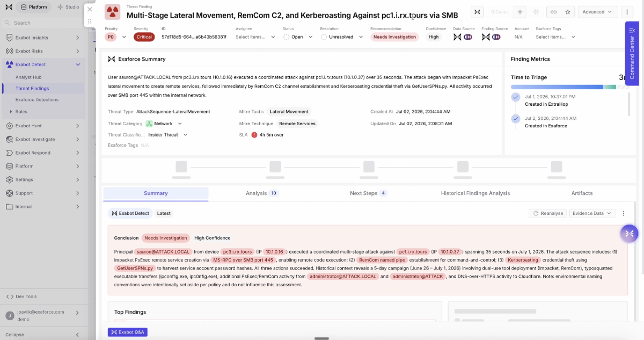The height and width of the screenshot is (340, 644).
Task: Open the Artifacts tab
Action: (582, 193)
